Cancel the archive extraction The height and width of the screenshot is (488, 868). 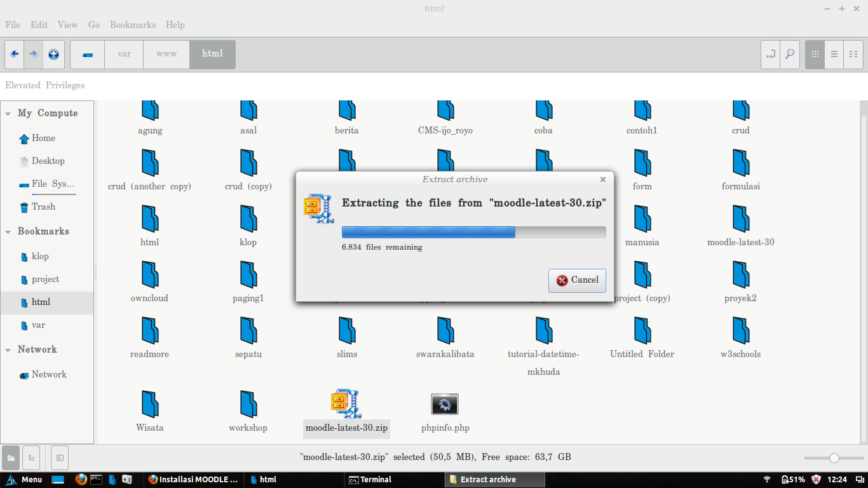coord(577,280)
